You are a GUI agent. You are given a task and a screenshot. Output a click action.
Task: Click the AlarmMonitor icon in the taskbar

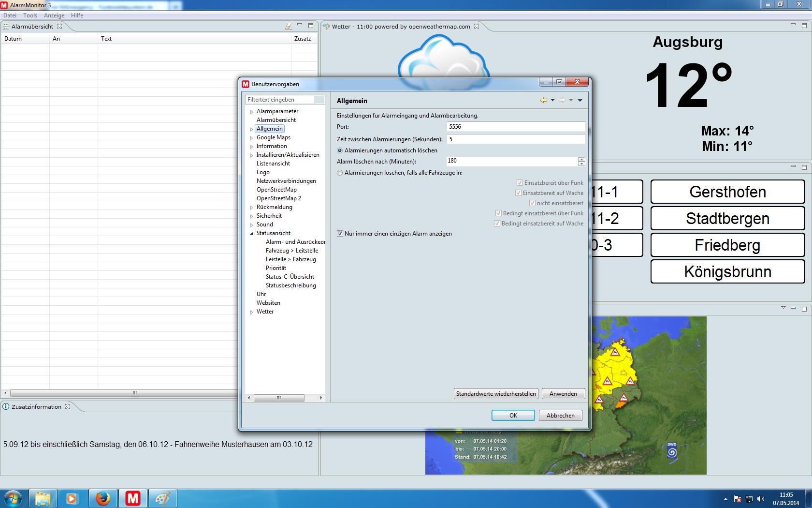[x=132, y=498]
